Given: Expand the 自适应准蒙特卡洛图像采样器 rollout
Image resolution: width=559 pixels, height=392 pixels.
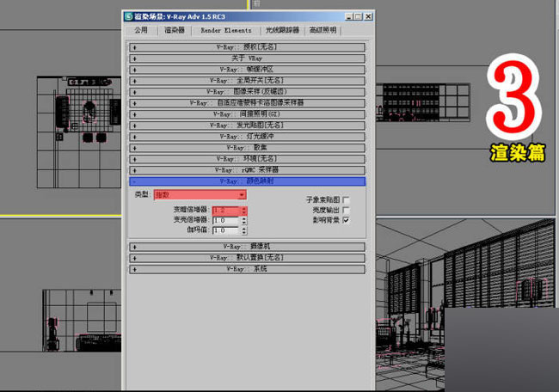Looking at the screenshot, I should pos(247,103).
